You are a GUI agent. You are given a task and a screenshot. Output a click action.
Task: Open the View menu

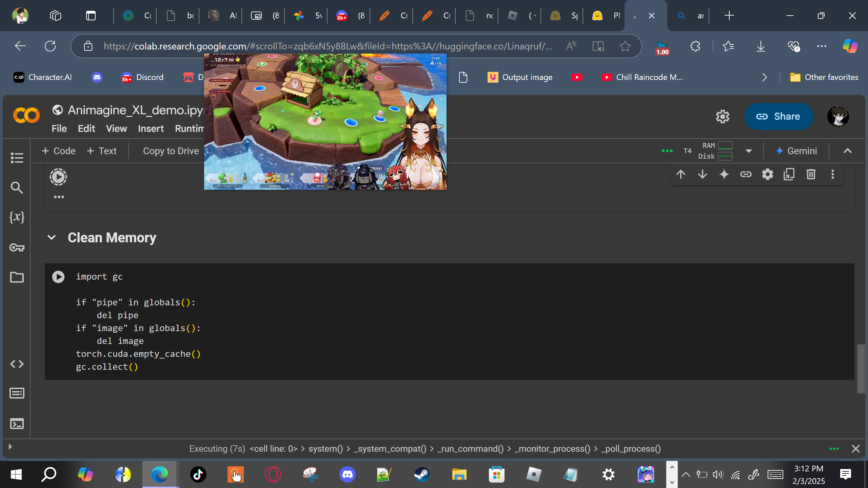pos(116,129)
